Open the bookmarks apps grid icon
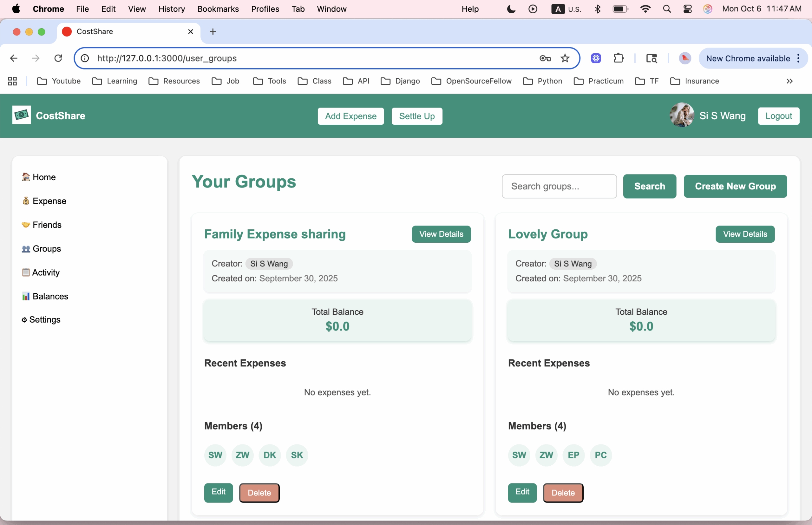 tap(12, 81)
